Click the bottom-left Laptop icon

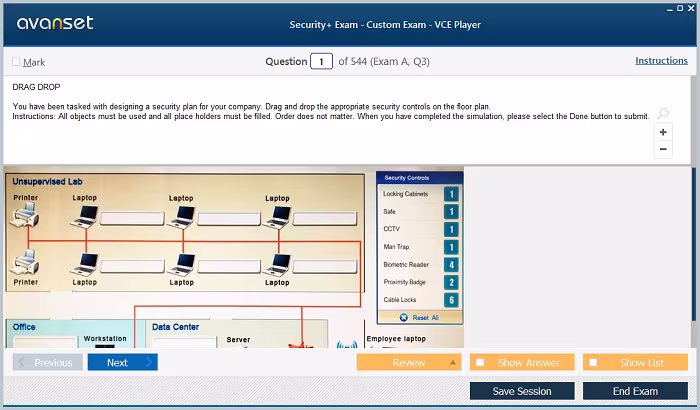[84, 265]
